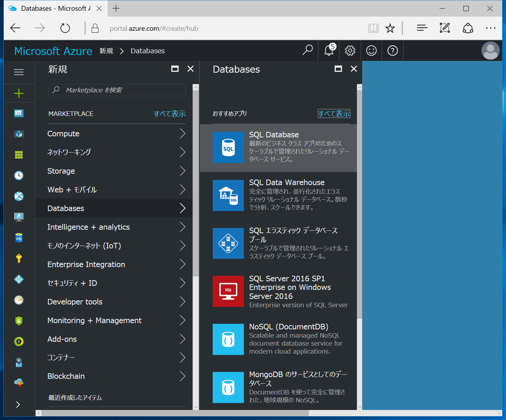Select MongoDB のサービス item
506x420 pixels.
[x=278, y=387]
